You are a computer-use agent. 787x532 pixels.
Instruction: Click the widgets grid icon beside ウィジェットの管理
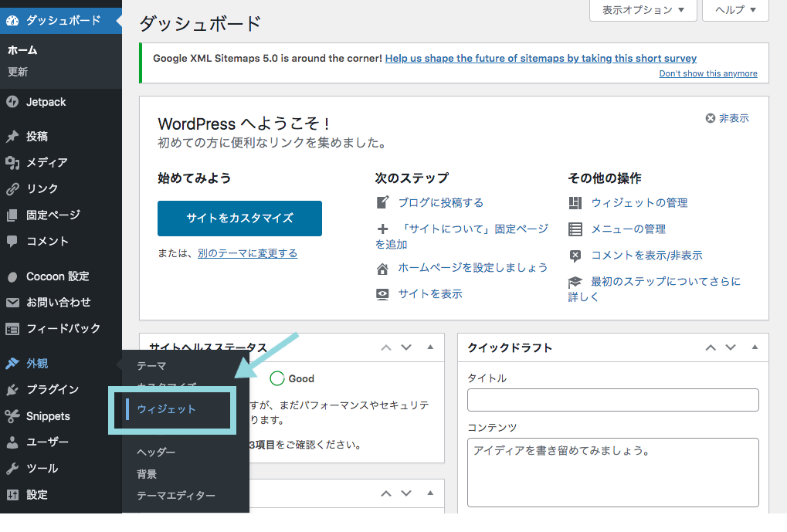click(575, 203)
